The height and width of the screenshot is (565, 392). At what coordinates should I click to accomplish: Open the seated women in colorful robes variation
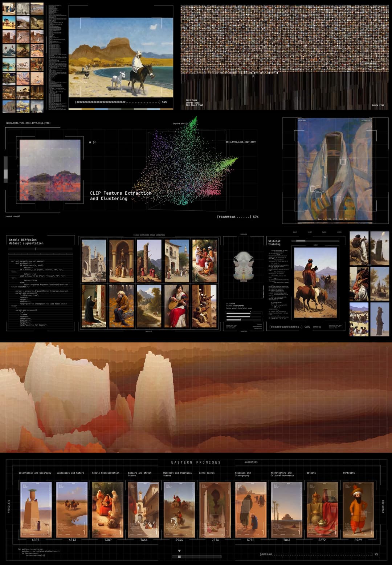pos(204,261)
